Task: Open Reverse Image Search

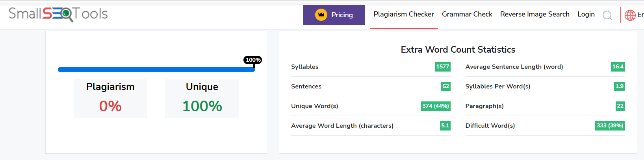Action: (535, 14)
